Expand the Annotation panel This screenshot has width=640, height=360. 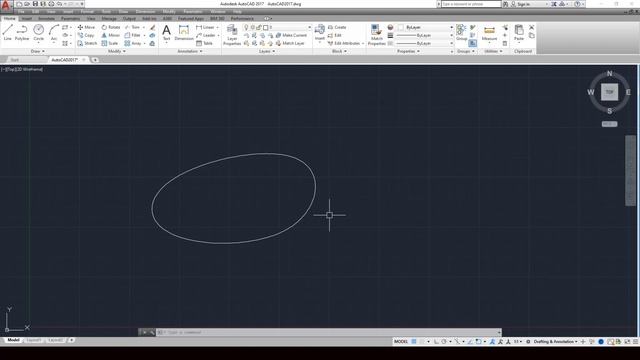(190, 51)
